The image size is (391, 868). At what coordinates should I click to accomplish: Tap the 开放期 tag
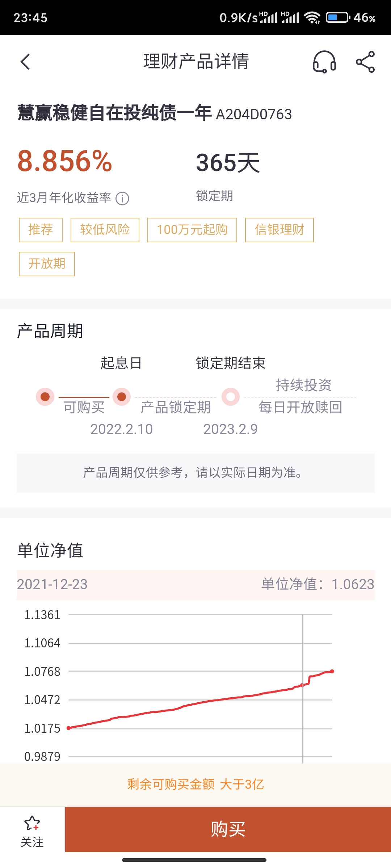(x=47, y=264)
